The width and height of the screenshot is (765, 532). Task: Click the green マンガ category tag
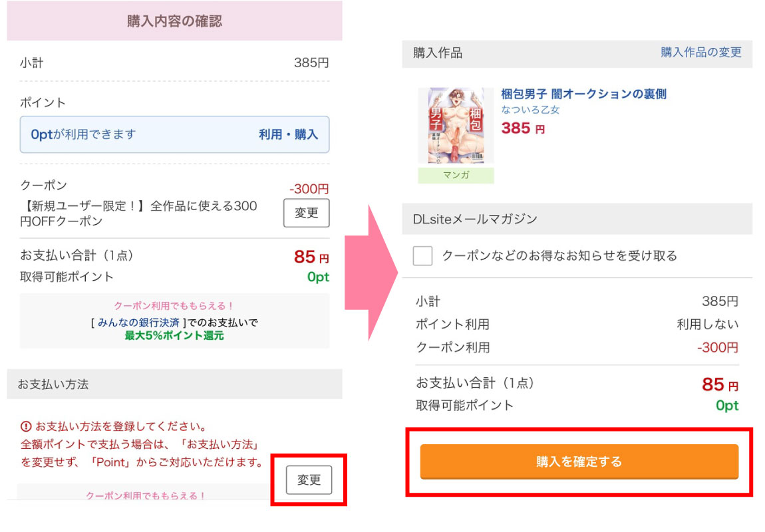point(456,176)
